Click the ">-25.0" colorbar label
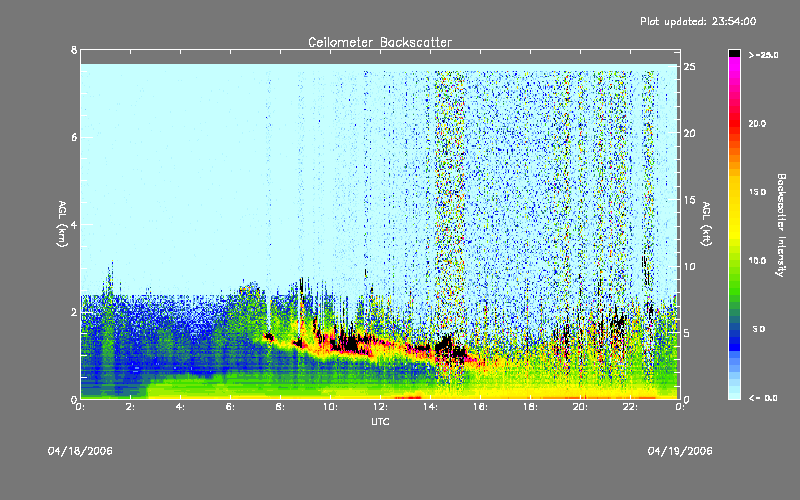The height and width of the screenshot is (500, 800). pos(763,55)
